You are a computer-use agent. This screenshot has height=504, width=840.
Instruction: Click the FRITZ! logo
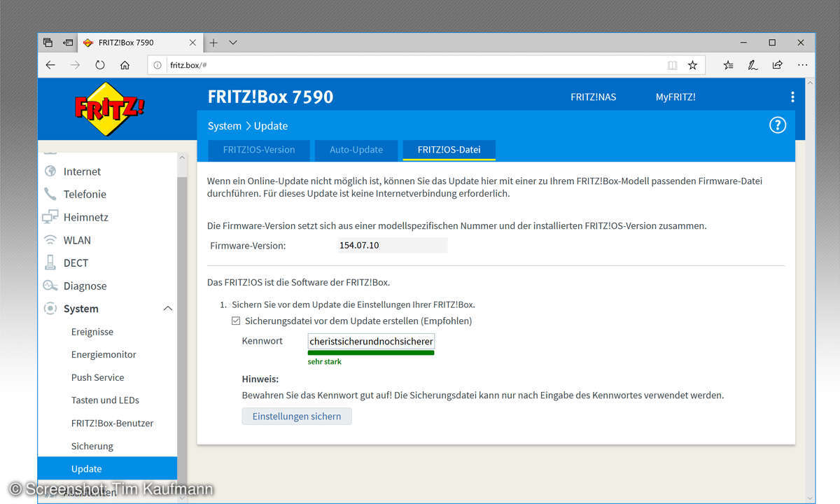(x=109, y=108)
